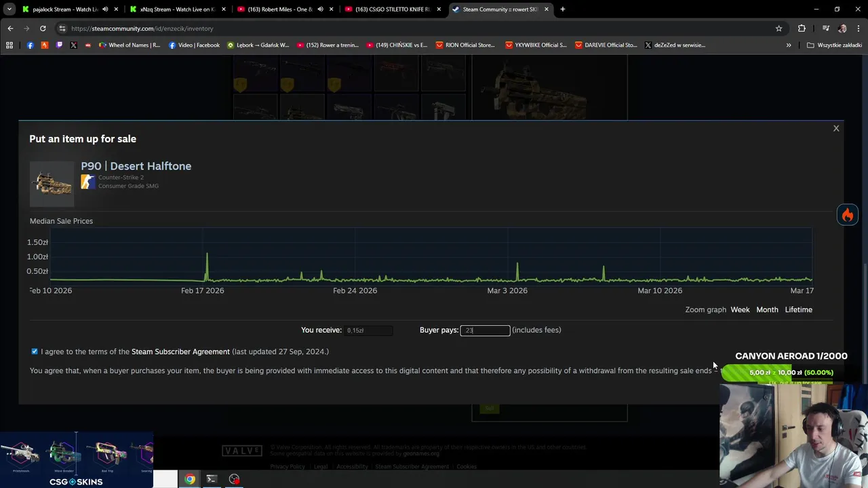This screenshot has height=488, width=868.
Task: Go back to the previous page
Action: (10, 28)
